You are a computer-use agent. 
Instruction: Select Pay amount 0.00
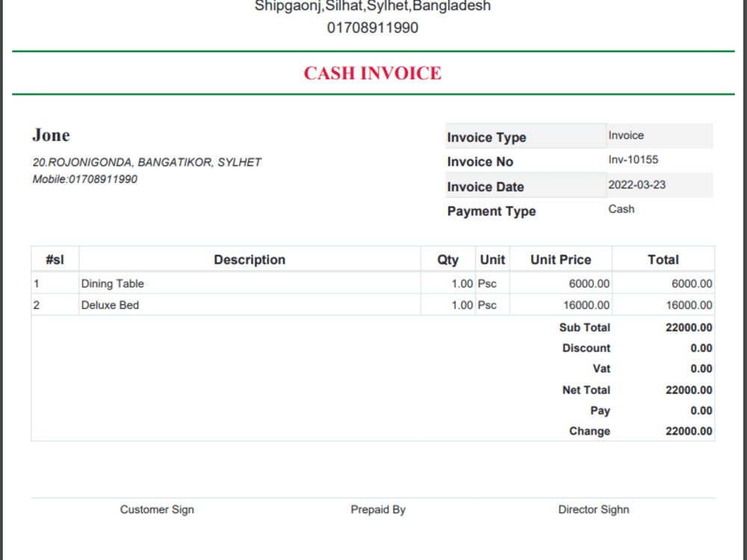[x=701, y=411]
